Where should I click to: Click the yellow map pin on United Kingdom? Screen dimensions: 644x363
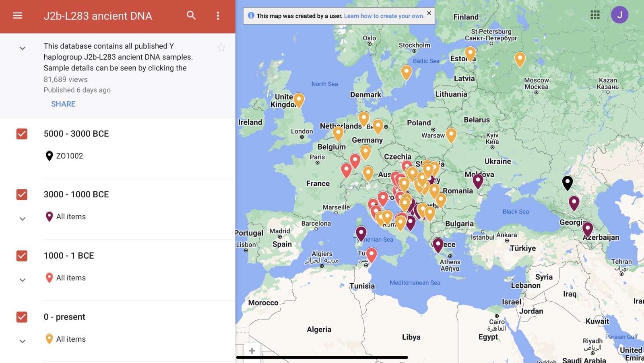point(299,100)
